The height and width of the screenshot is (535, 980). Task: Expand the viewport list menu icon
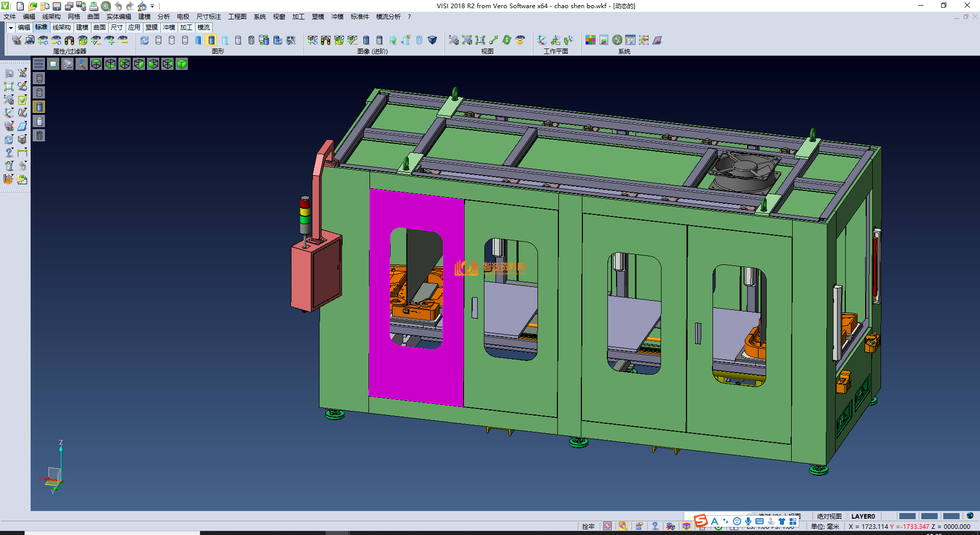[39, 64]
